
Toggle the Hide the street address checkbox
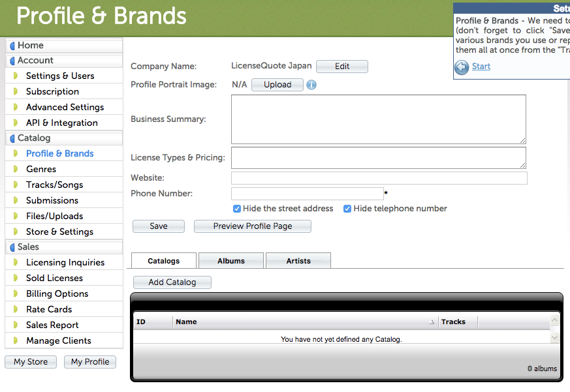point(237,209)
